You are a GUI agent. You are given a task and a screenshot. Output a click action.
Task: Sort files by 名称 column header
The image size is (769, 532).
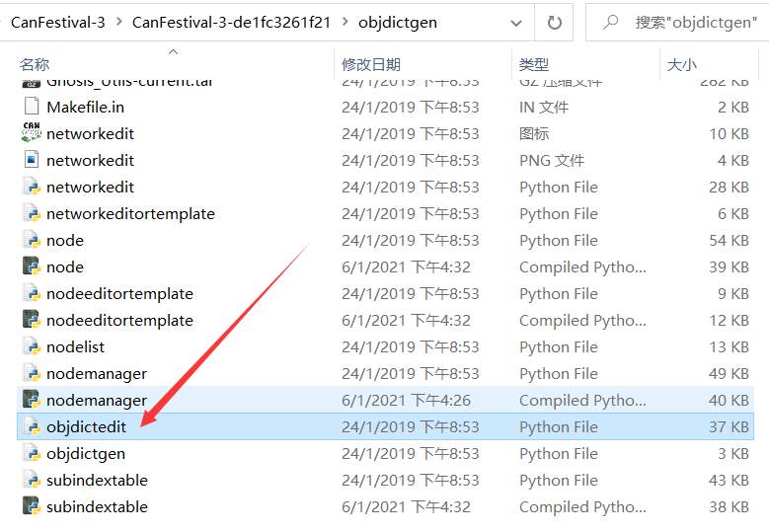(35, 64)
